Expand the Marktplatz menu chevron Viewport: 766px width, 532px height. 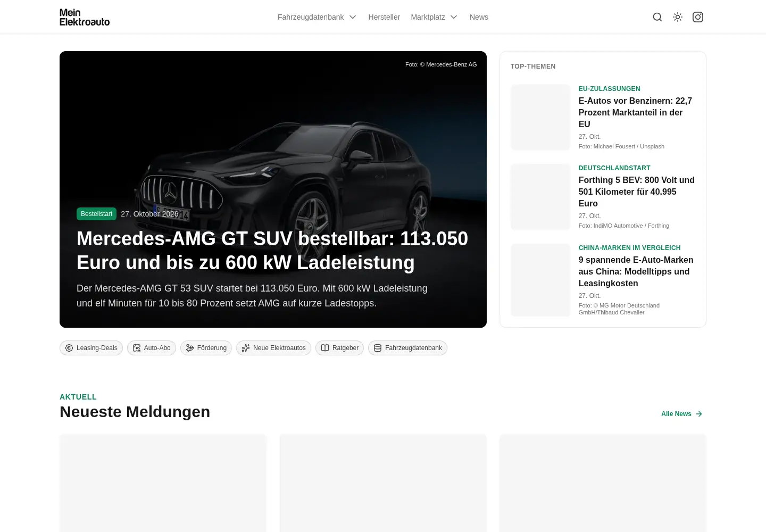click(x=454, y=17)
